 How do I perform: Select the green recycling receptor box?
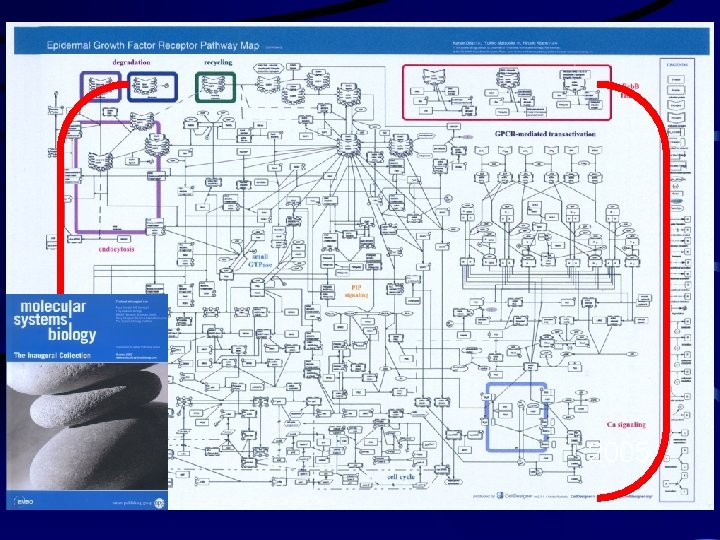point(215,87)
